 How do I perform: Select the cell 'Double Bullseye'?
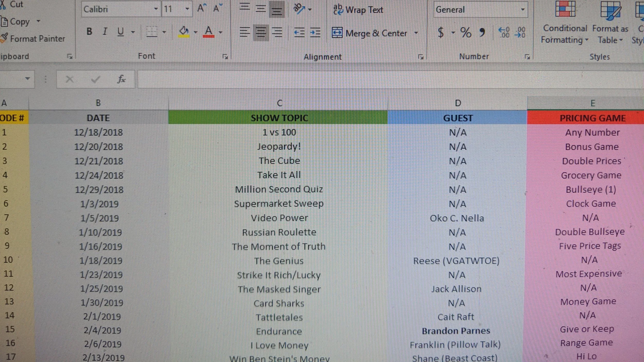pos(585,232)
